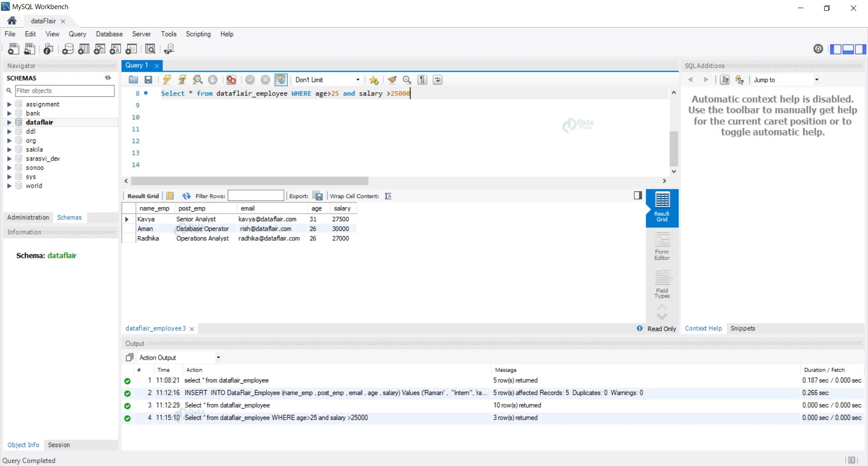Toggle stop-on-error script execution

click(231, 80)
